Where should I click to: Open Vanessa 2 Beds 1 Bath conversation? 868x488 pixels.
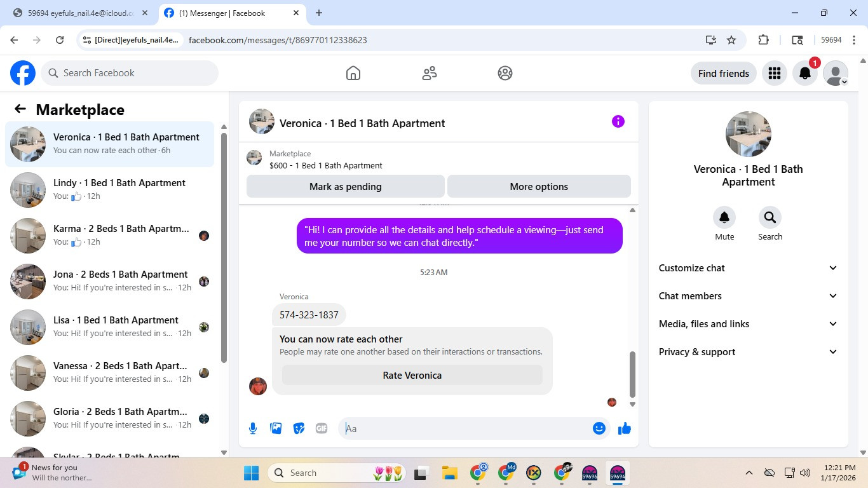coord(110,373)
